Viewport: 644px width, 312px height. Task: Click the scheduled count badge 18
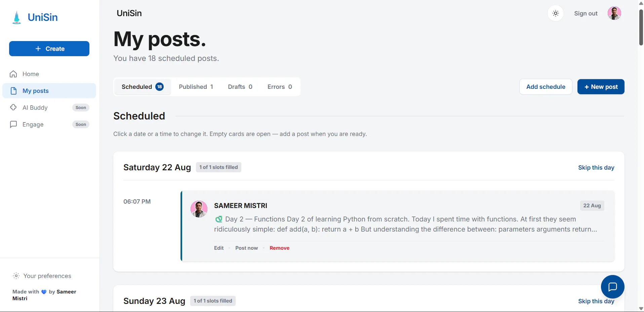(159, 87)
